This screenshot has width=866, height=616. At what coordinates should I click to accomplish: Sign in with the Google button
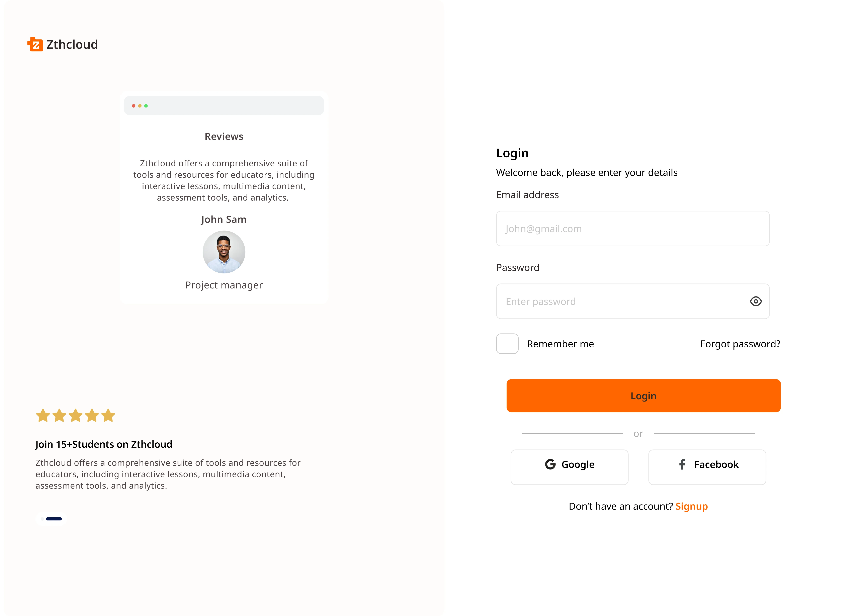(x=569, y=467)
